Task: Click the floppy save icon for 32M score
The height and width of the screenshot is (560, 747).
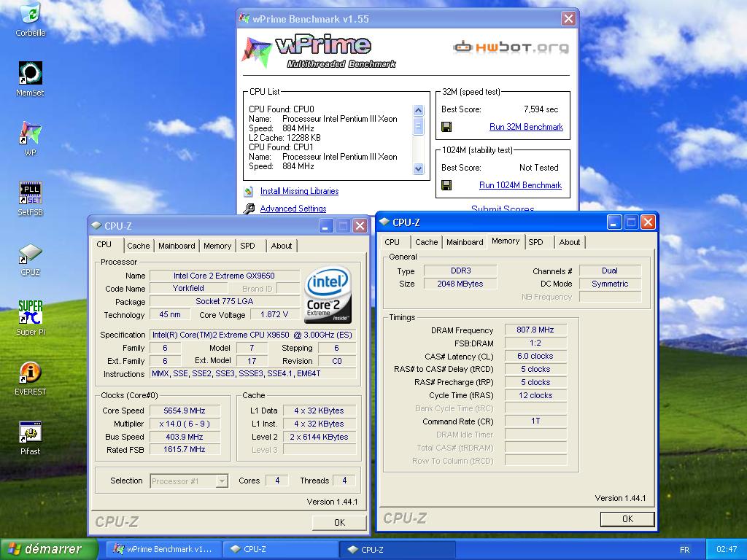Action: pos(446,127)
